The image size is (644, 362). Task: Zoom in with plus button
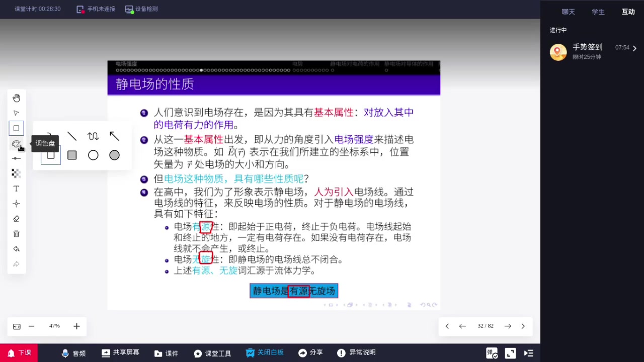pos(76,326)
